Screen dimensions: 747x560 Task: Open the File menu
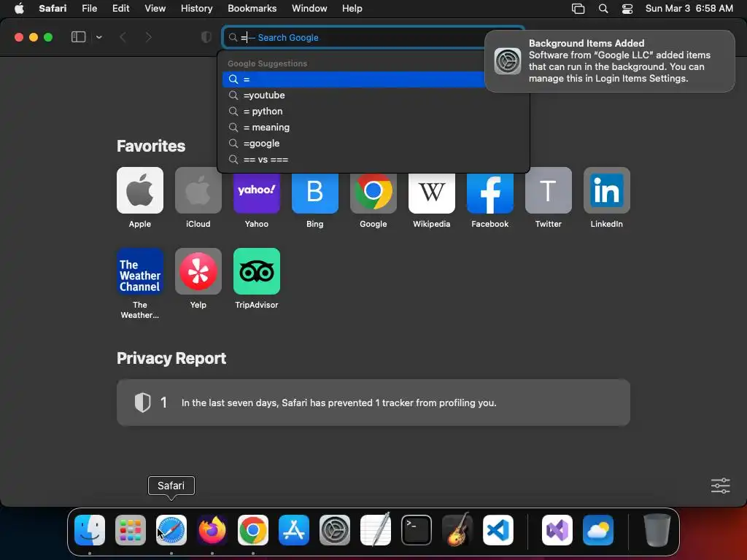tap(89, 9)
